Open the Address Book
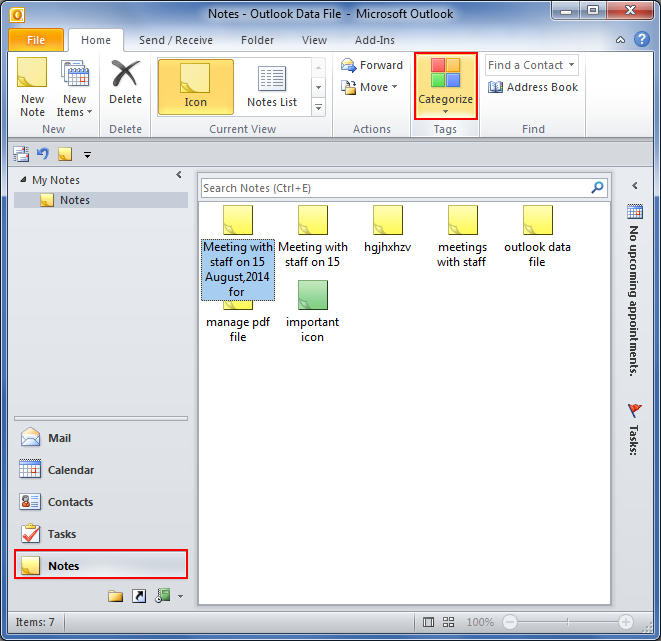 [x=533, y=87]
